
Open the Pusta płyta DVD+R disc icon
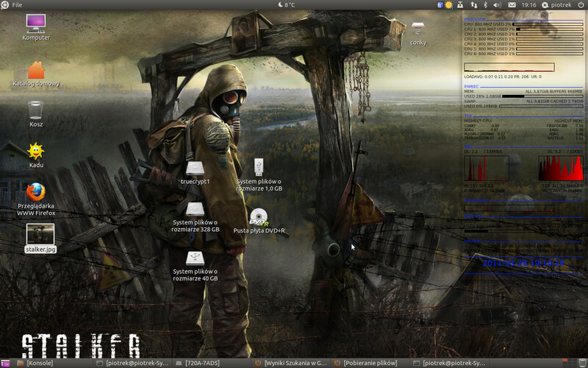[259, 218]
